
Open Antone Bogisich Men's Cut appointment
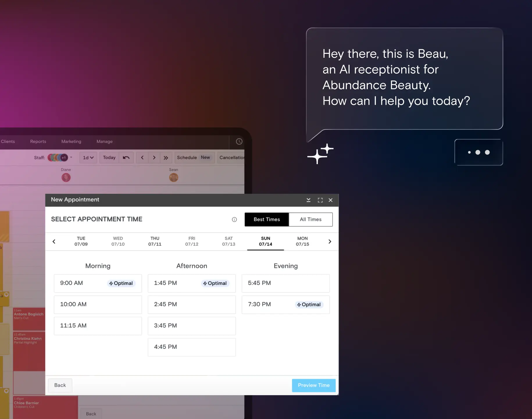click(29, 319)
